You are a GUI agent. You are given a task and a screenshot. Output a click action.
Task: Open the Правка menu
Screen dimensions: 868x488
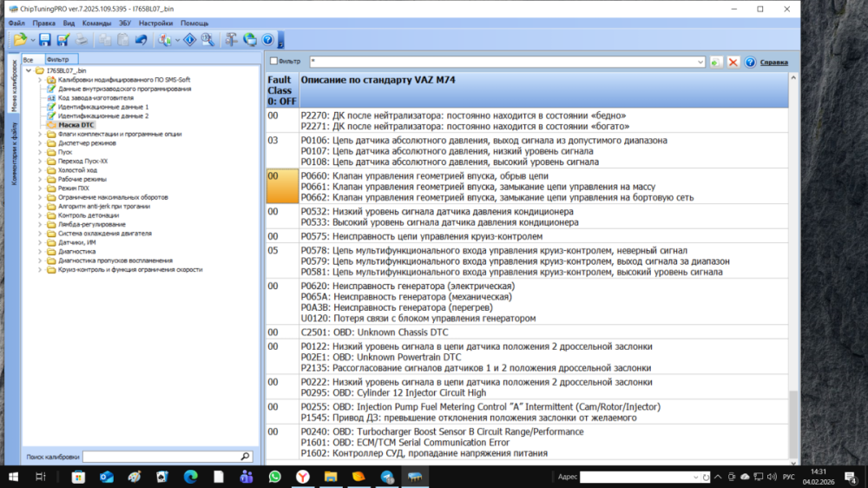(x=43, y=23)
